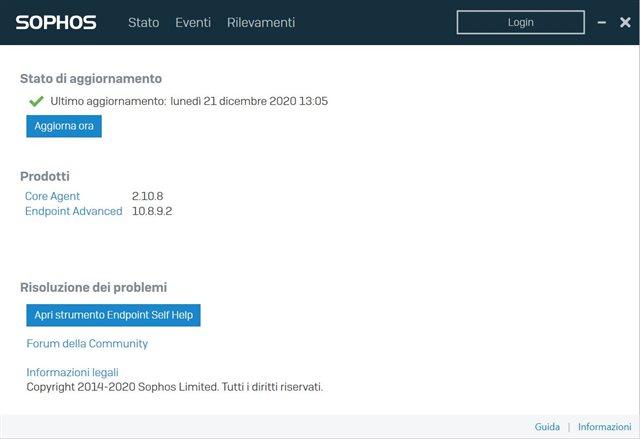
Task: Switch to the Eventi tab
Action: click(x=193, y=22)
